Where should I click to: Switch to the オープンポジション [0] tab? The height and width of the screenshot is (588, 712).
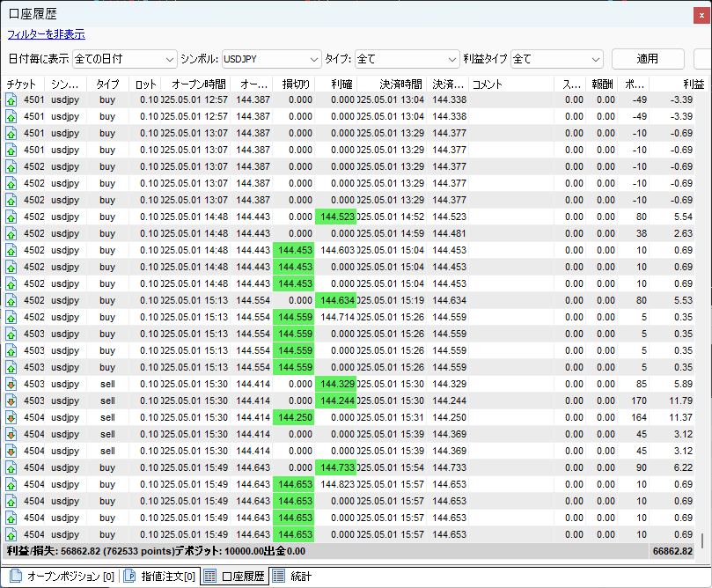click(62, 577)
